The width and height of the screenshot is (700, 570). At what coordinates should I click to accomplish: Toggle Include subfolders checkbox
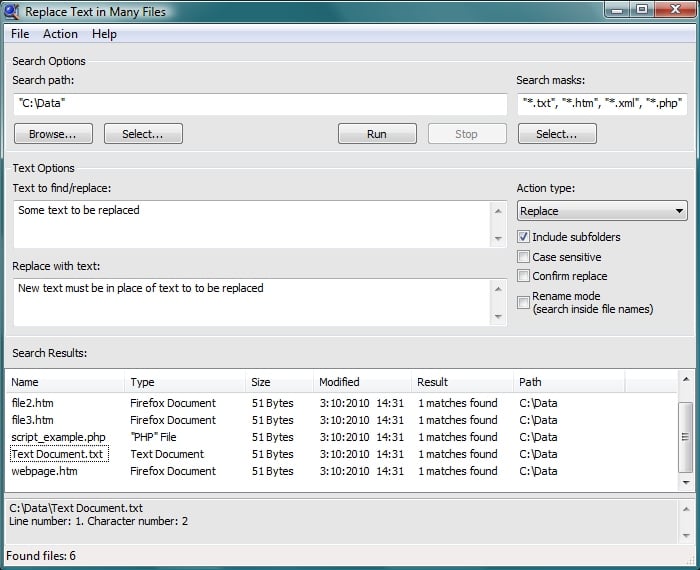tap(524, 237)
